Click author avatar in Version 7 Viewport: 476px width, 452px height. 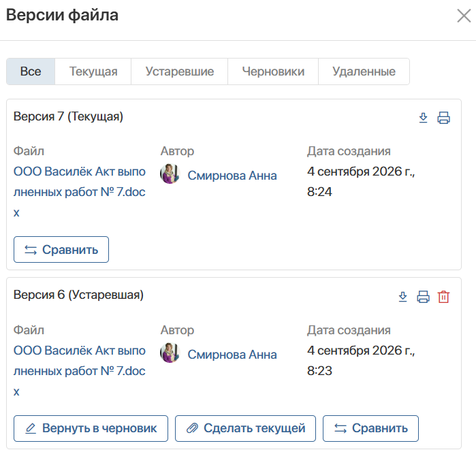(170, 174)
